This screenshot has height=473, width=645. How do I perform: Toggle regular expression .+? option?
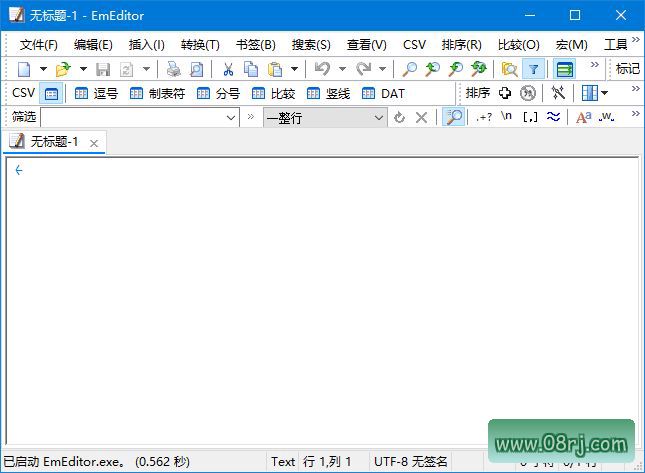pos(484,117)
